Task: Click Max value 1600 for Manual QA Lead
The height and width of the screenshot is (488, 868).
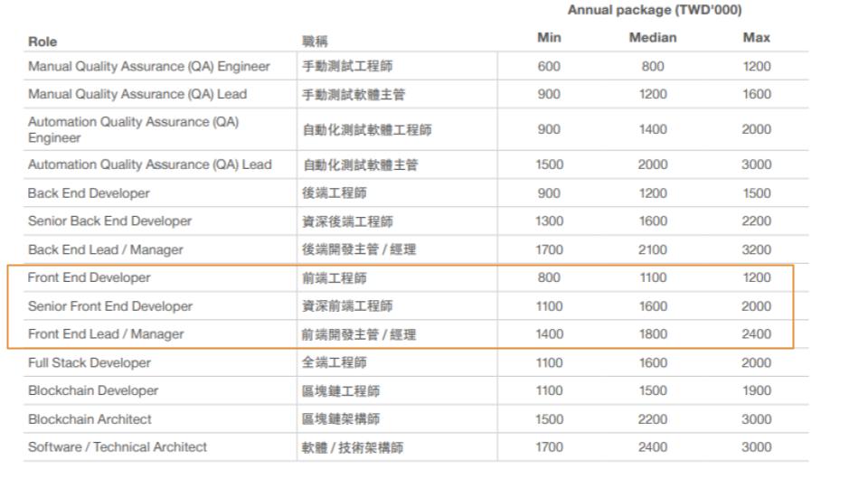Action: [757, 94]
